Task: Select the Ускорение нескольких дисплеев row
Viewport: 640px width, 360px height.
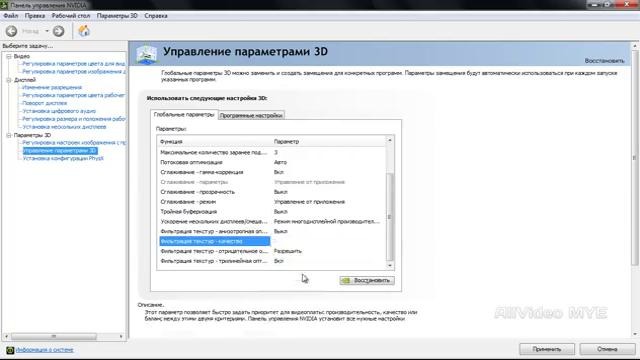Action: [x=271, y=222]
